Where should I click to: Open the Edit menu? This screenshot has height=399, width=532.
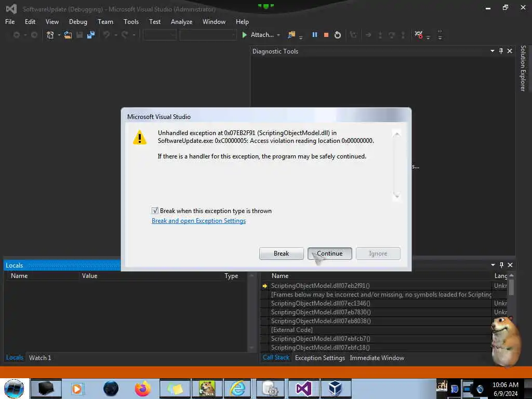coord(30,22)
